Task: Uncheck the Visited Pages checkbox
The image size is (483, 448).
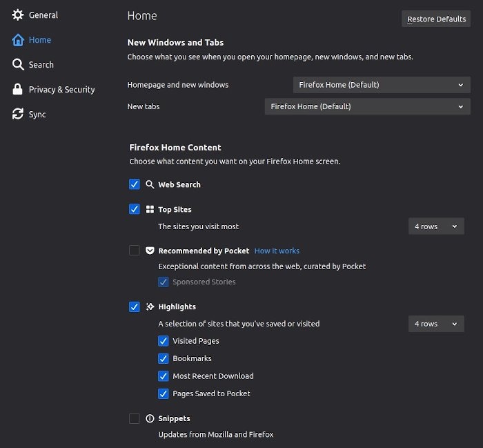Action: click(164, 341)
